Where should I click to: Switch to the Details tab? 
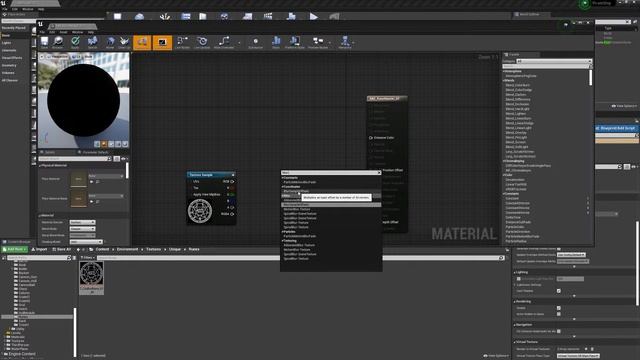pos(50,152)
